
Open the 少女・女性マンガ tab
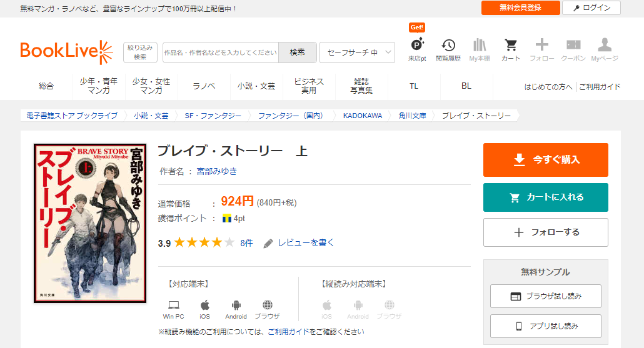pos(151,86)
